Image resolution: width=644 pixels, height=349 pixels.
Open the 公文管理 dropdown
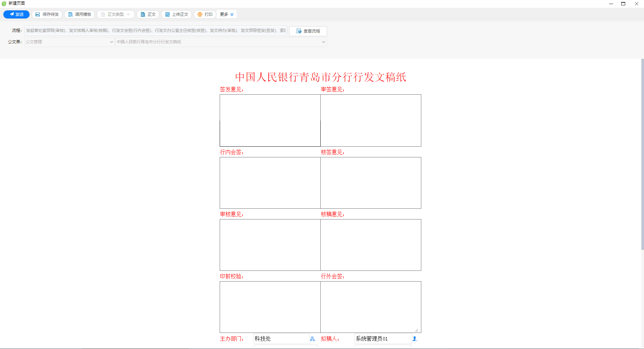pyautogui.click(x=69, y=42)
